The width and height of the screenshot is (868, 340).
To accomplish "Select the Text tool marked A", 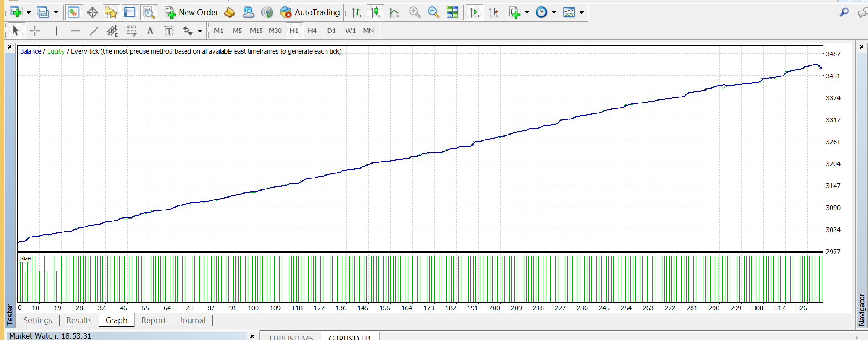I will click(150, 31).
